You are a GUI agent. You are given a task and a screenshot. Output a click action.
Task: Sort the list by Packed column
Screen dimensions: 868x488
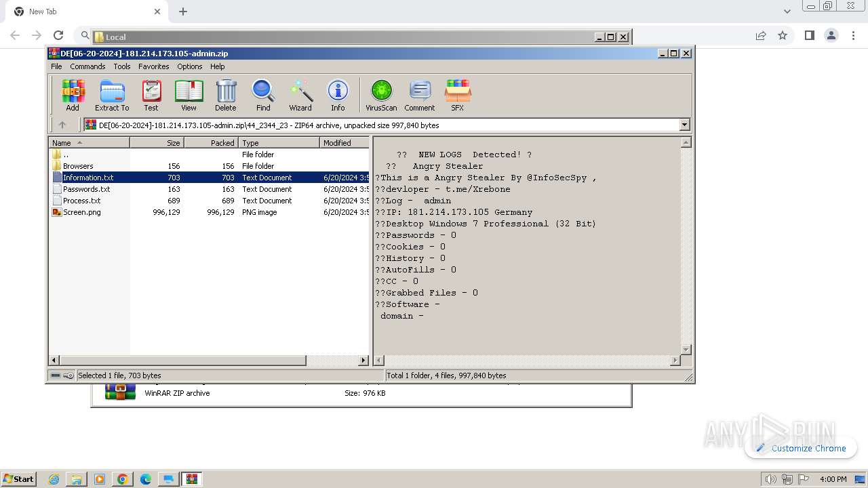click(x=211, y=143)
